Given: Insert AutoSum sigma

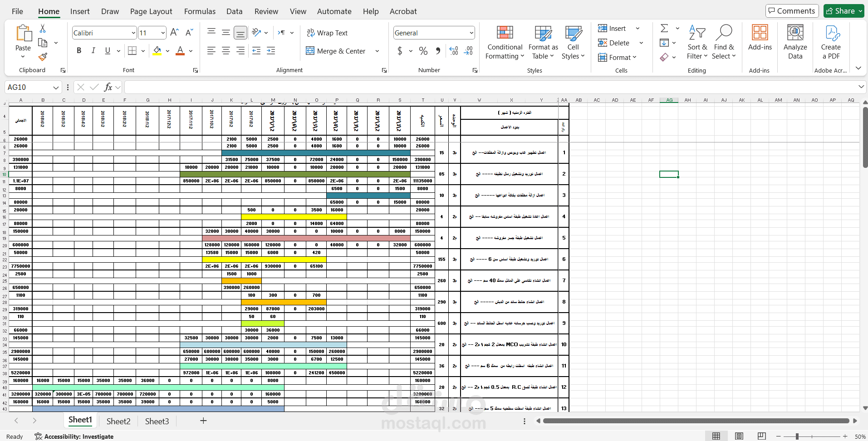Looking at the screenshot, I should pyautogui.click(x=664, y=28).
